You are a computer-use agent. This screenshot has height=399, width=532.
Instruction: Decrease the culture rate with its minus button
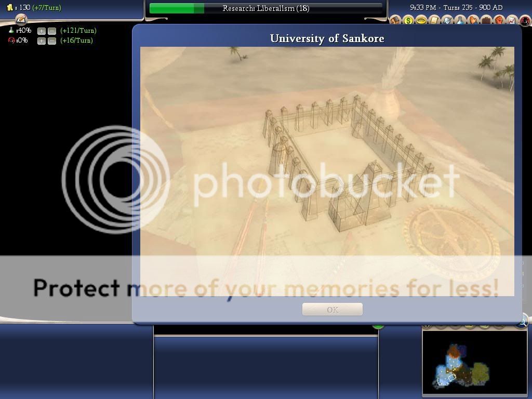pyautogui.click(x=51, y=40)
